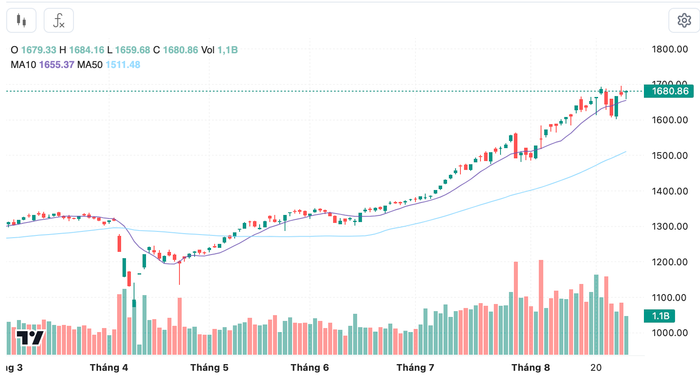Click the 1500.00 price scale label

(670, 156)
